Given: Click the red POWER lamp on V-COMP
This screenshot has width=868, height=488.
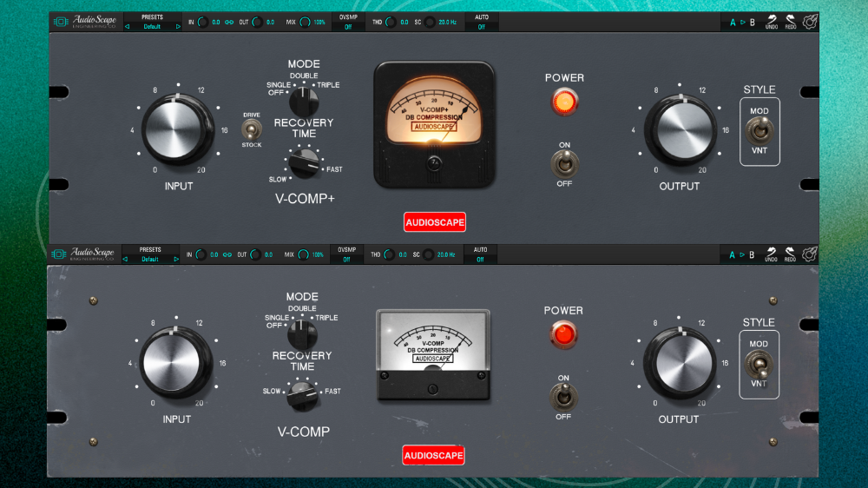Looking at the screenshot, I should point(563,334).
